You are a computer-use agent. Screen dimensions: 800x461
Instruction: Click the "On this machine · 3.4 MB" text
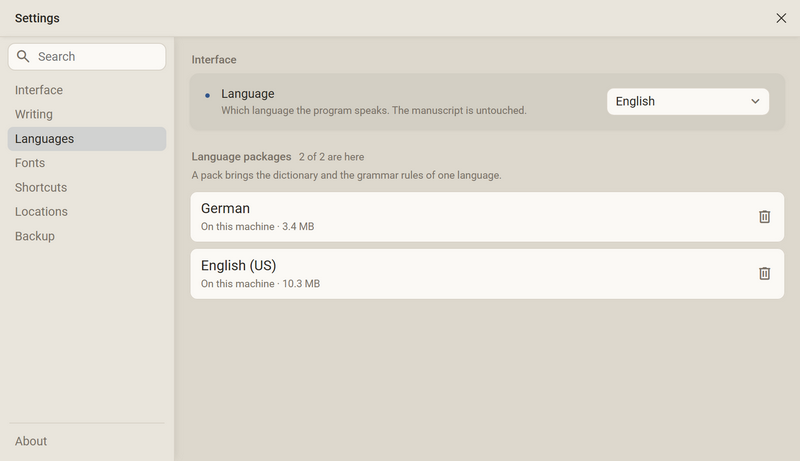(x=257, y=226)
